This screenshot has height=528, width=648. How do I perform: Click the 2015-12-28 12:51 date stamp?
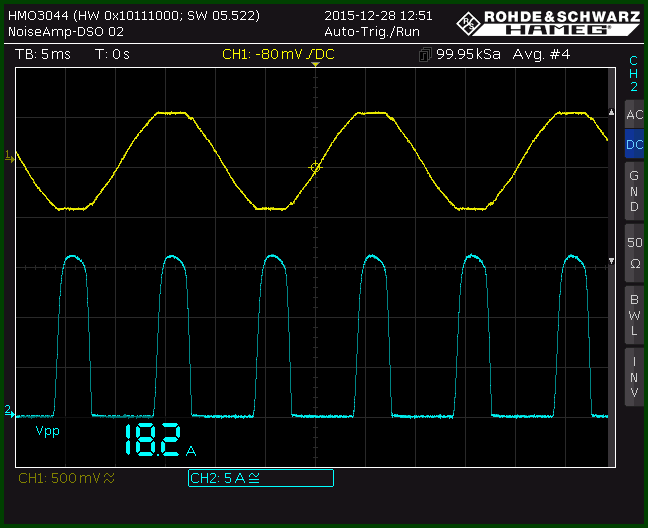(378, 16)
